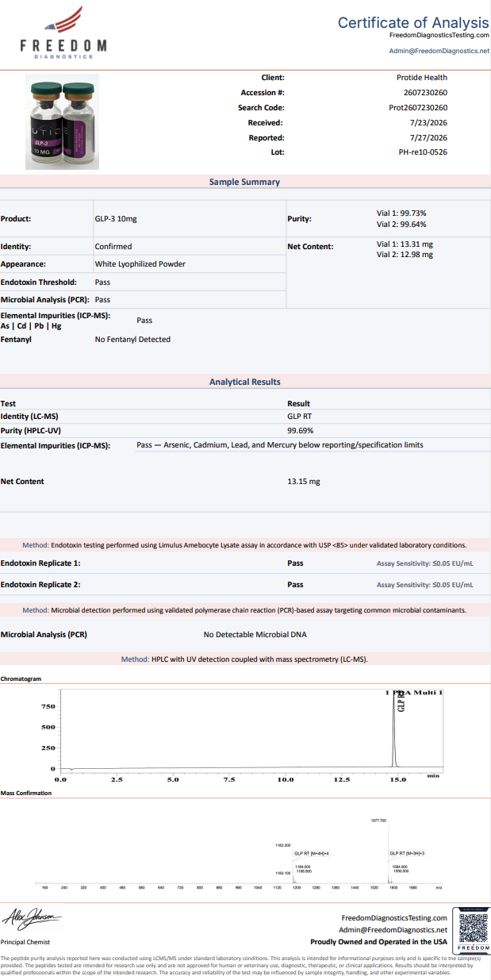Image resolution: width=491 pixels, height=980 pixels.
Task: Click Admin@FreedomDiagnostics.net email in header
Action: point(439,50)
